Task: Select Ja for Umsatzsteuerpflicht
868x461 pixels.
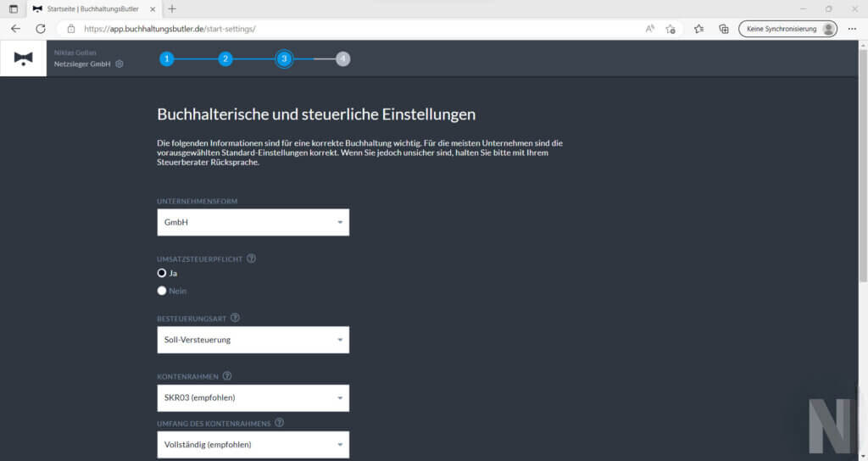Action: pos(162,273)
